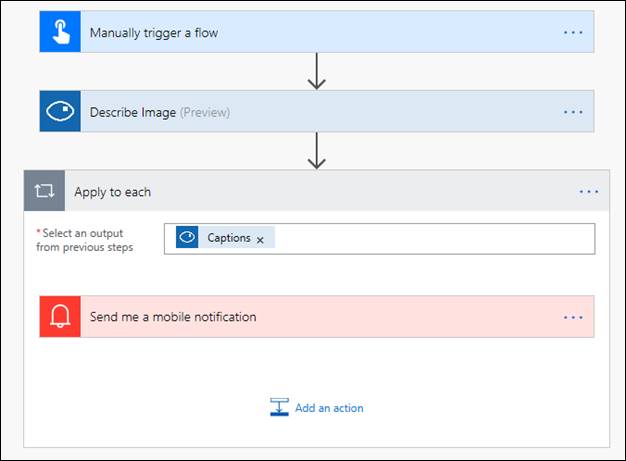
Task: Remove the Captions token with its x
Action: pyautogui.click(x=260, y=239)
